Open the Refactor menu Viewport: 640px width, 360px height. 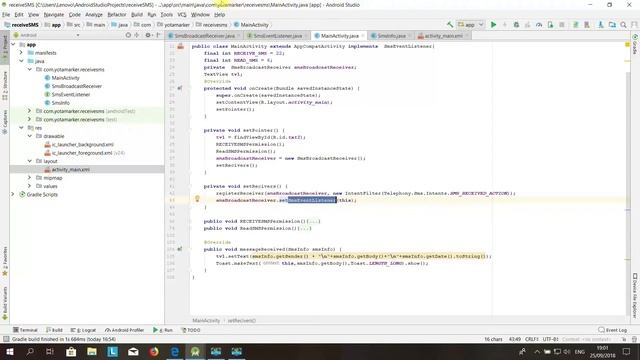[x=117, y=15]
